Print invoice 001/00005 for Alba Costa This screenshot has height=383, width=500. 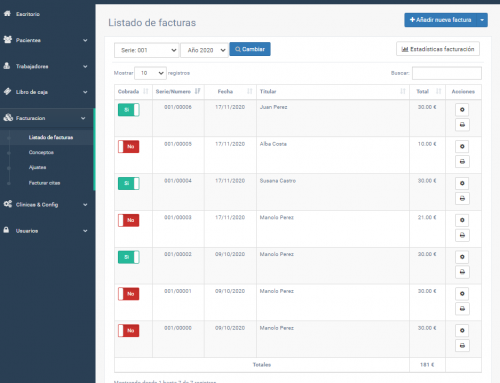[462, 162]
